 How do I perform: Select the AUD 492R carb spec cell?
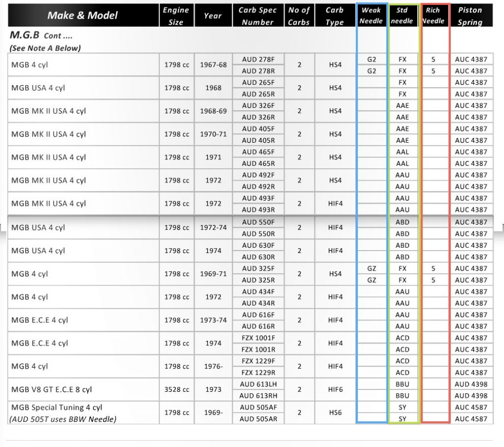(258, 187)
